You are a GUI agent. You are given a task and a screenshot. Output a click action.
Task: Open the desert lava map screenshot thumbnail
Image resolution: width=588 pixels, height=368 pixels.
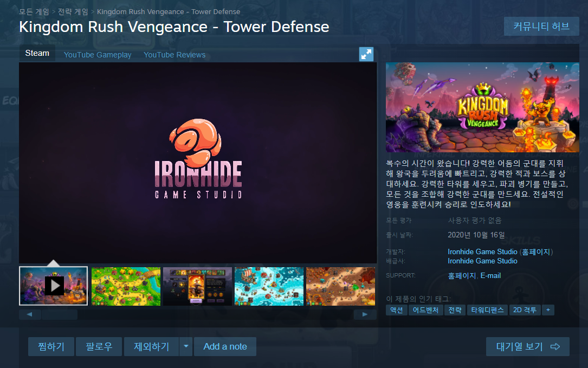(340, 286)
